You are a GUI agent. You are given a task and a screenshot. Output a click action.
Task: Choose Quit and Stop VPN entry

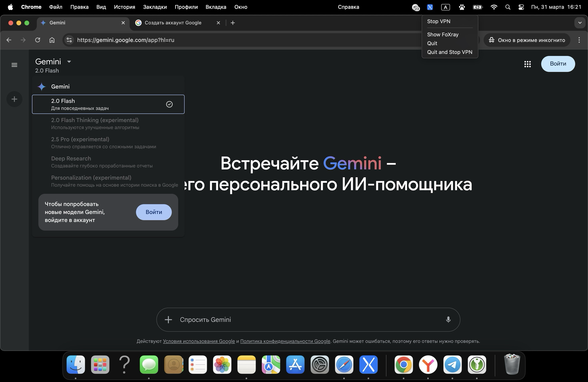(x=449, y=52)
